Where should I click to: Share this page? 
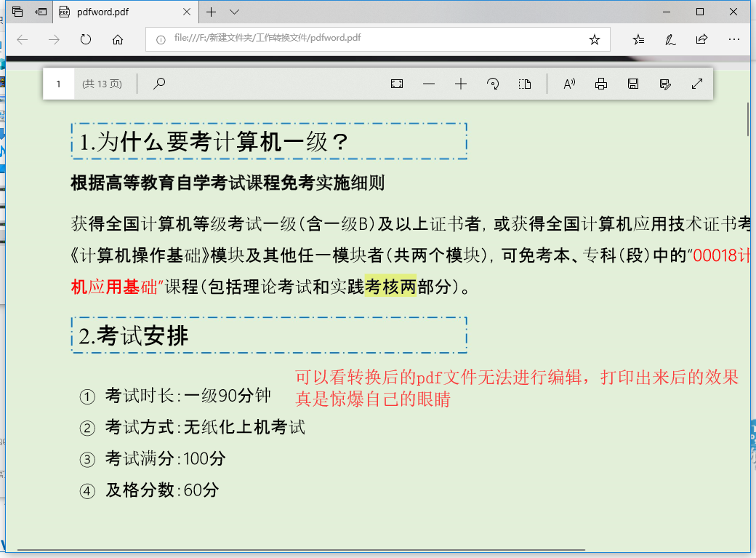(702, 39)
